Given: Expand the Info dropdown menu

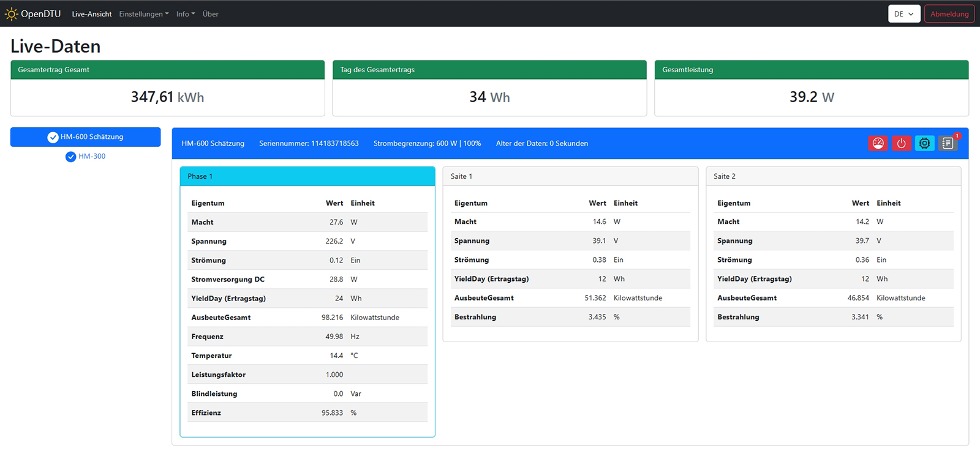Looking at the screenshot, I should tap(186, 14).
